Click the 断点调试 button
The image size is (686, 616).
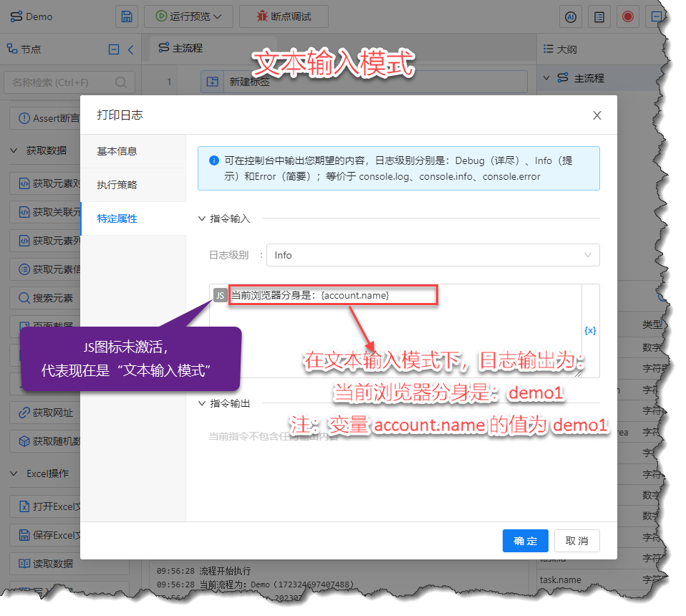click(284, 16)
